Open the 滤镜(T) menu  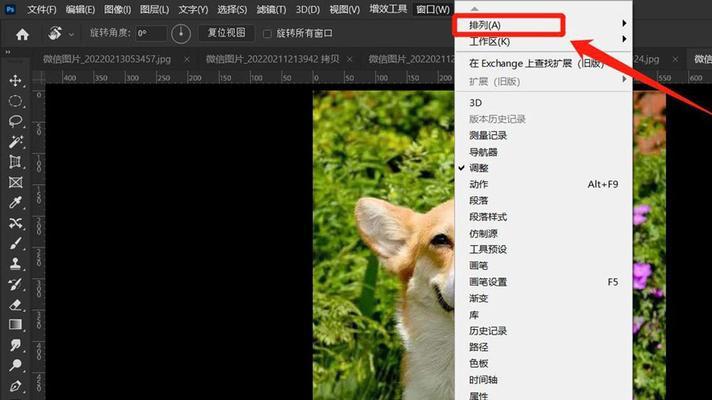[x=271, y=10]
